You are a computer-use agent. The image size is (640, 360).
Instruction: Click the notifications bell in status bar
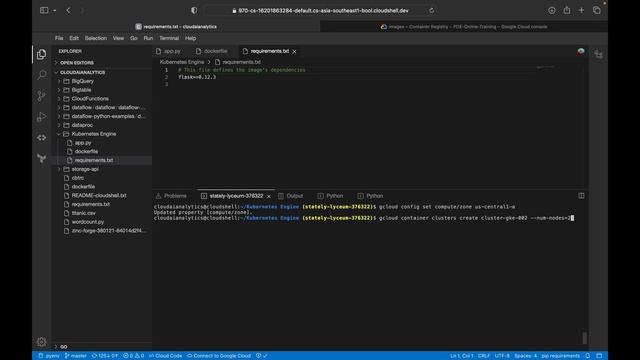click(x=587, y=356)
